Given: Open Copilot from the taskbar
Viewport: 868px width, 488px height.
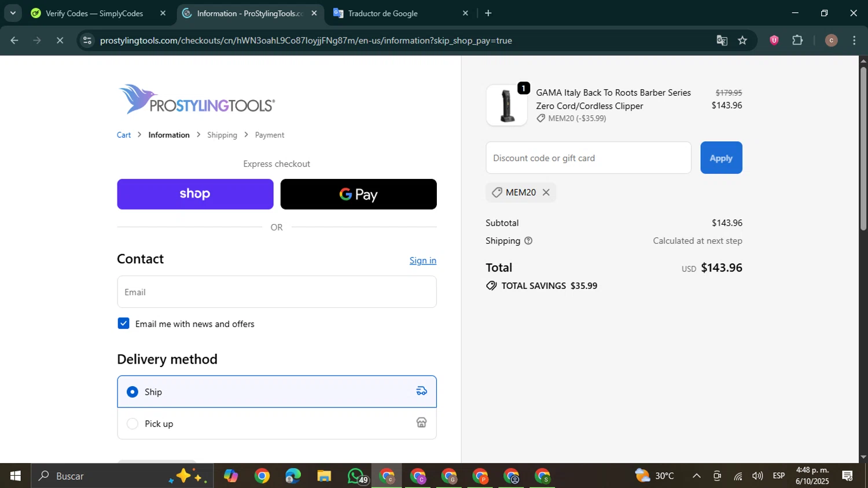Looking at the screenshot, I should (x=231, y=476).
